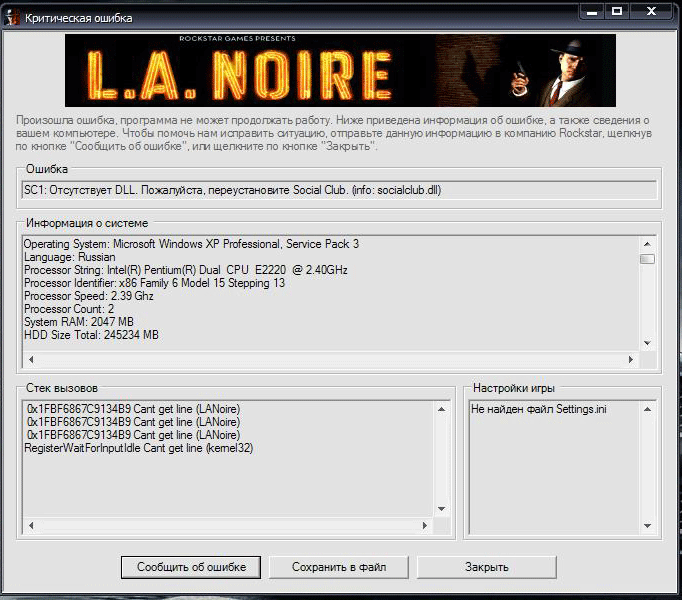Select the 'Processor Count: 2' line
Screen dimensions: 682x600
[69, 309]
